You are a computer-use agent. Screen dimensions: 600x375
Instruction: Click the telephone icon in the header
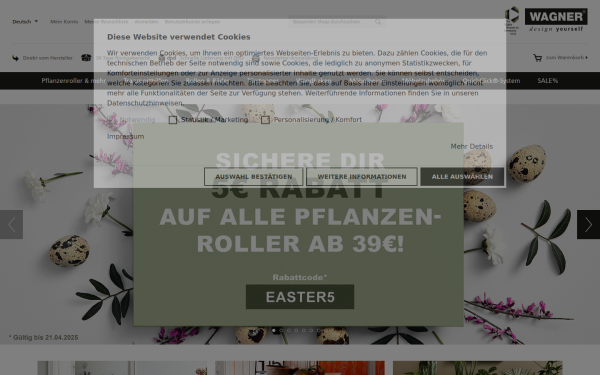pos(86,58)
